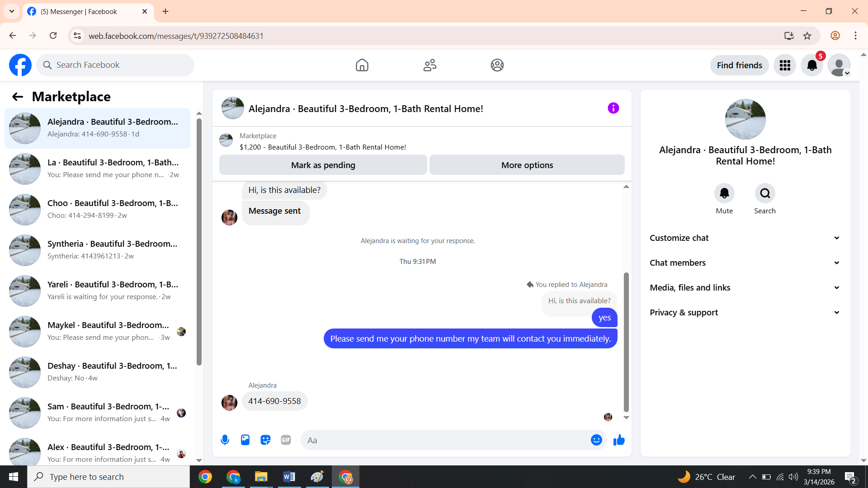Open the Facebook notifications bell
Image resolution: width=868 pixels, height=488 pixels.
(x=812, y=65)
